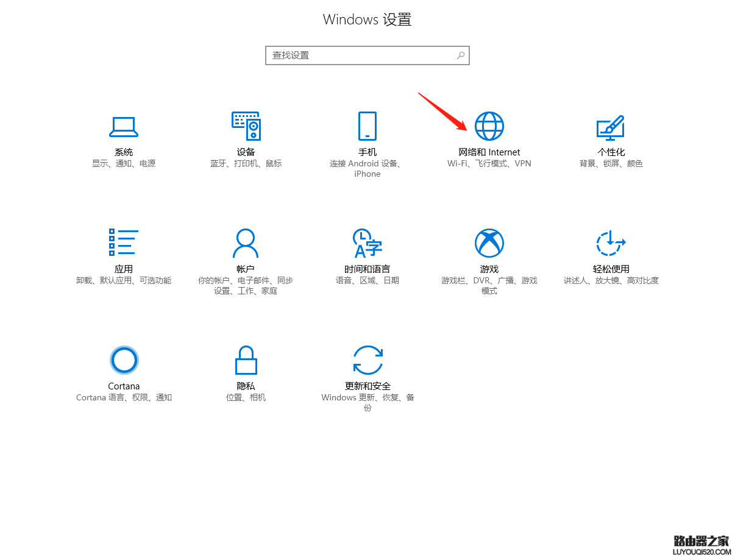The image size is (735, 560).
Task: Focus the 查找设置 search field
Action: coord(367,55)
